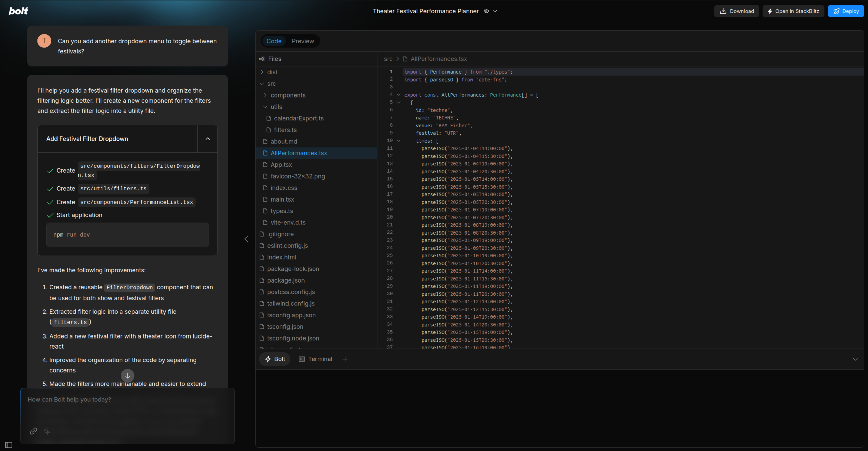Switch to the Code tab
This screenshot has width=868, height=451.
tap(274, 41)
